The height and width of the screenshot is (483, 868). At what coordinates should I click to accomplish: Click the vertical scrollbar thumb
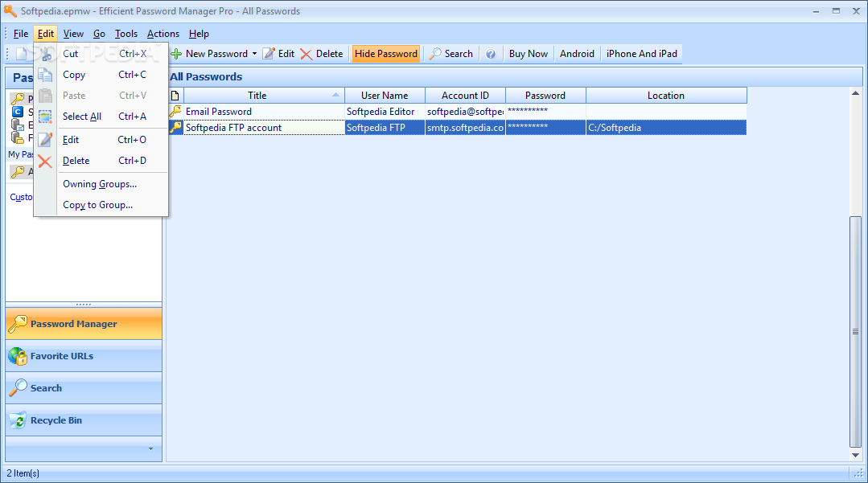(x=856, y=331)
